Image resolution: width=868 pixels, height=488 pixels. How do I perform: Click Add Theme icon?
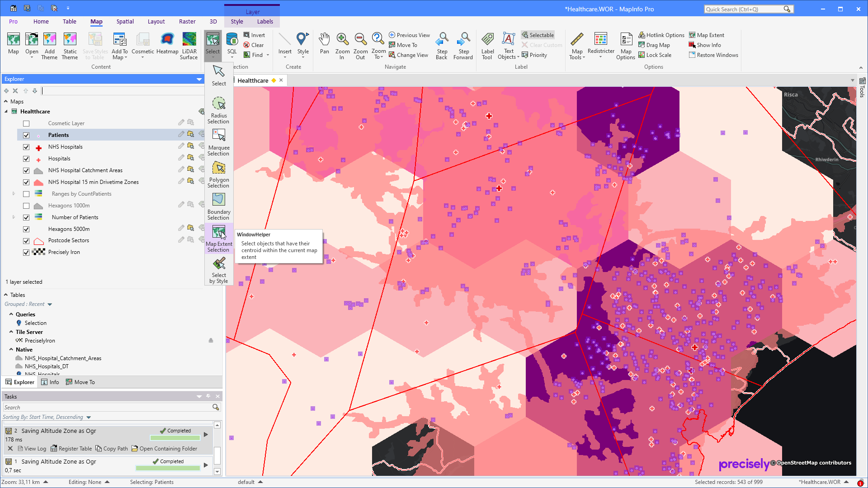pyautogui.click(x=49, y=46)
